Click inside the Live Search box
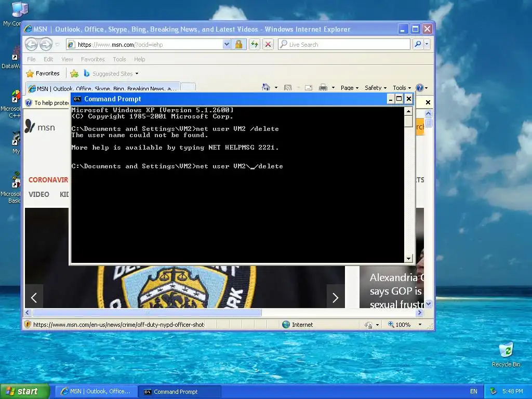The height and width of the screenshot is (399, 532). [x=344, y=45]
